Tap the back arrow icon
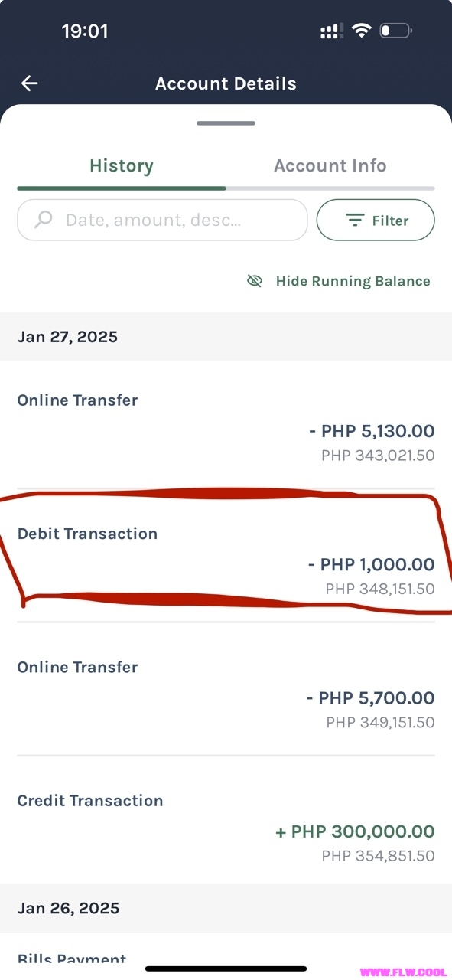 click(x=30, y=83)
